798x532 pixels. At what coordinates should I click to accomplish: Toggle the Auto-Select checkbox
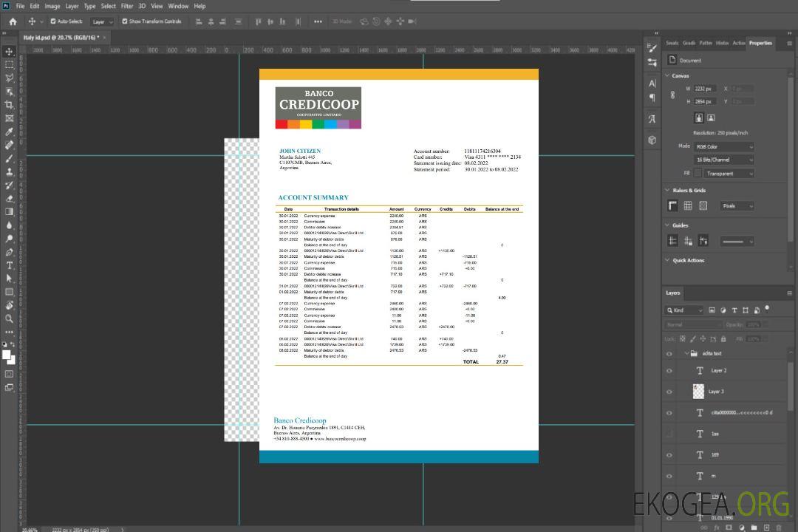(53, 21)
